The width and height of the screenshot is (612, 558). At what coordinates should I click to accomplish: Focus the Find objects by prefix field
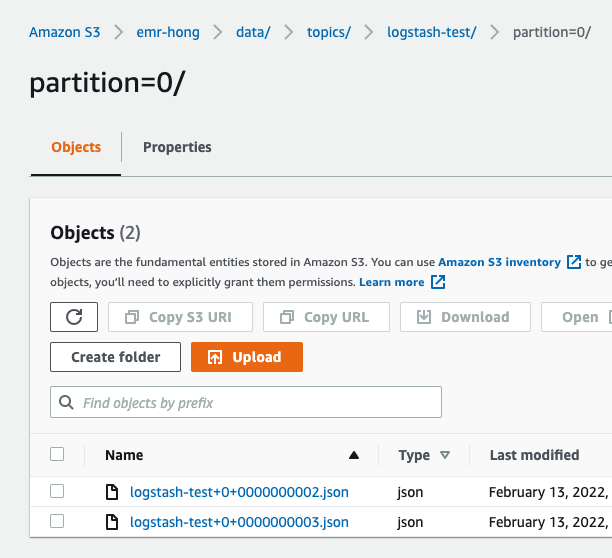click(257, 403)
